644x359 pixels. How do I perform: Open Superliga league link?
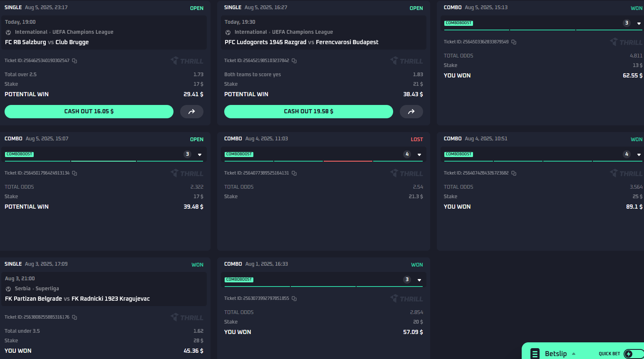[47, 289]
